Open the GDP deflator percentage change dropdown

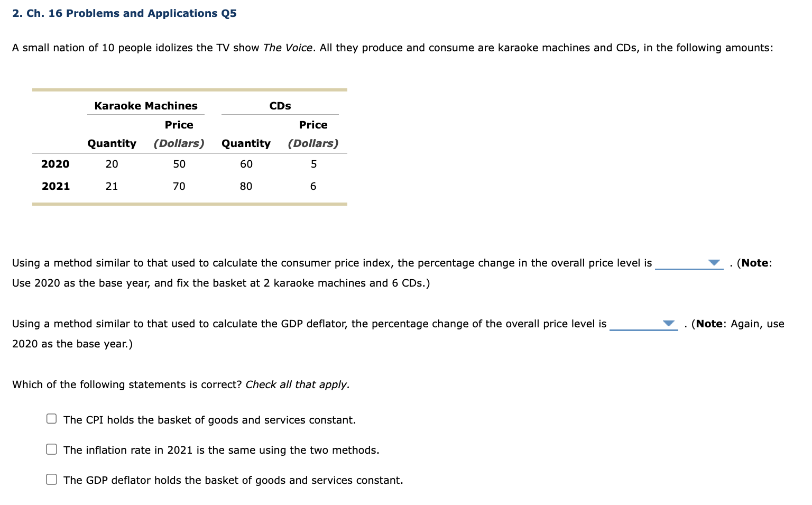tap(668, 323)
